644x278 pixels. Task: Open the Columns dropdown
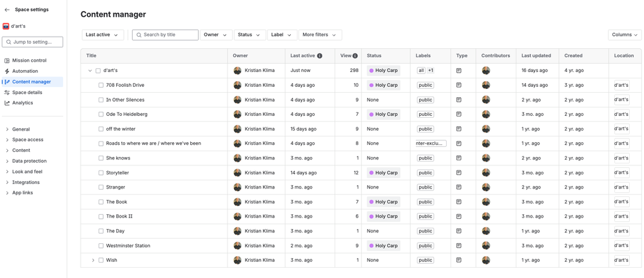pyautogui.click(x=625, y=35)
